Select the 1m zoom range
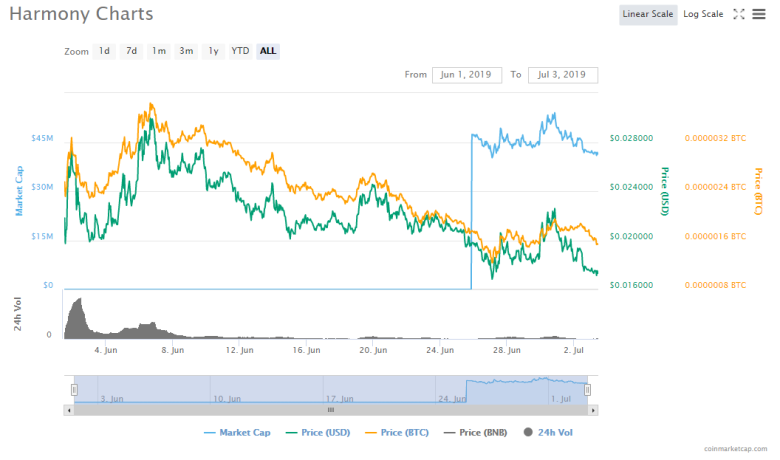 [159, 51]
